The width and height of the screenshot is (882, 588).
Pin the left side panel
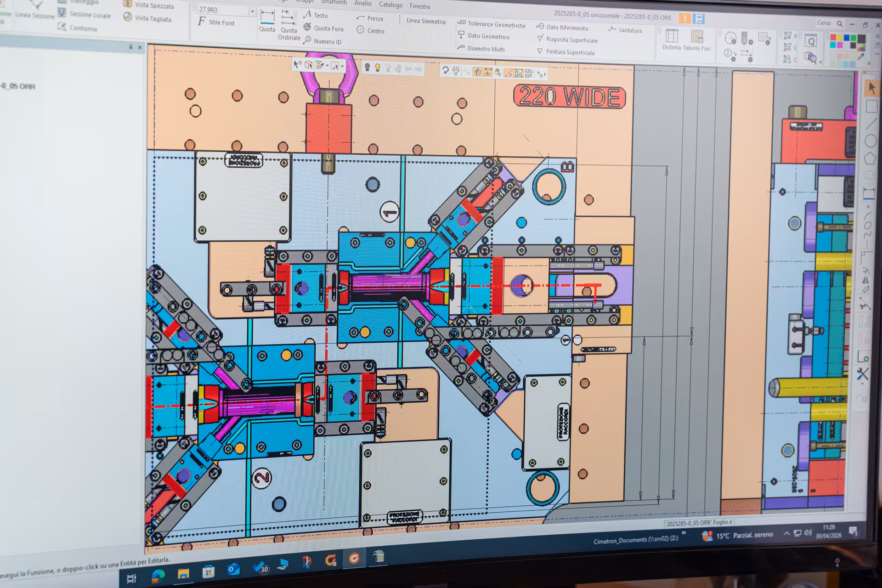tap(131, 47)
